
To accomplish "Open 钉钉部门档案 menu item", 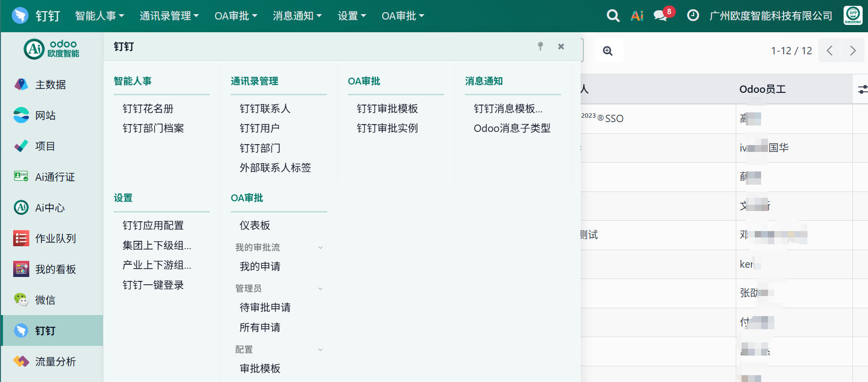I will tap(153, 128).
